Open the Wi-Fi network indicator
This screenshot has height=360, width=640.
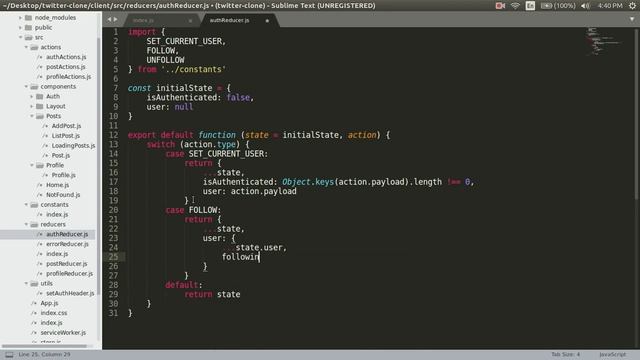tap(516, 6)
